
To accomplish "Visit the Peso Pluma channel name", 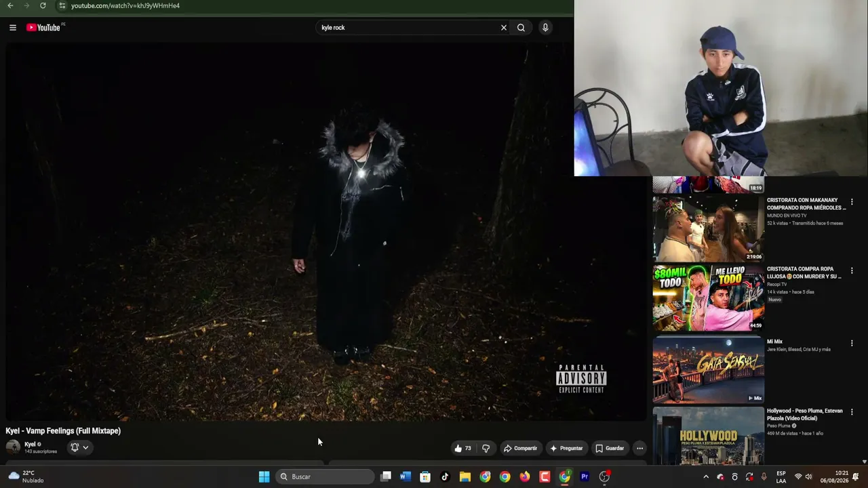I will point(779,426).
